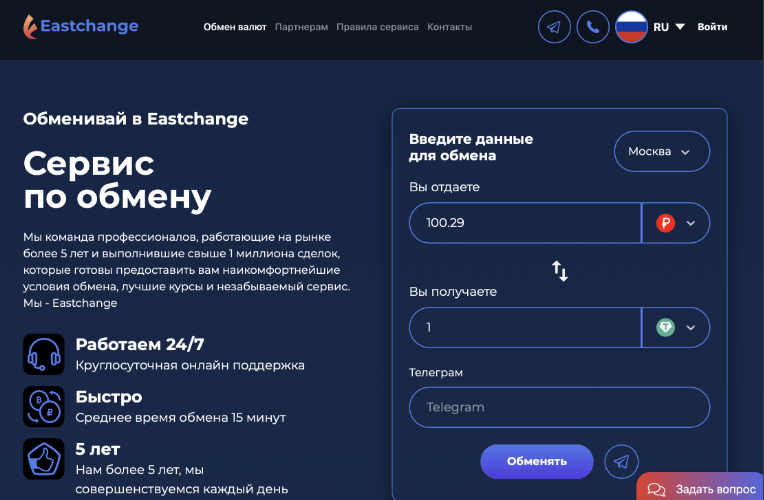Expand the receive-currency dropdown chevron
764x500 pixels.
[690, 327]
